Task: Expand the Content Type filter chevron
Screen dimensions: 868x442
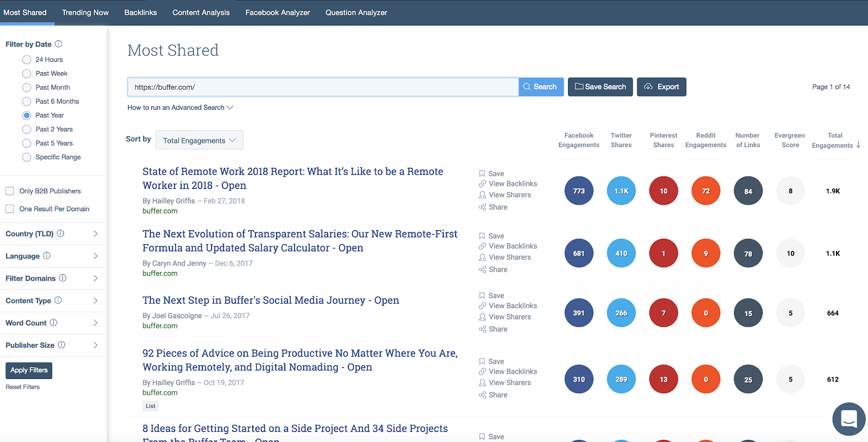Action: 95,300
